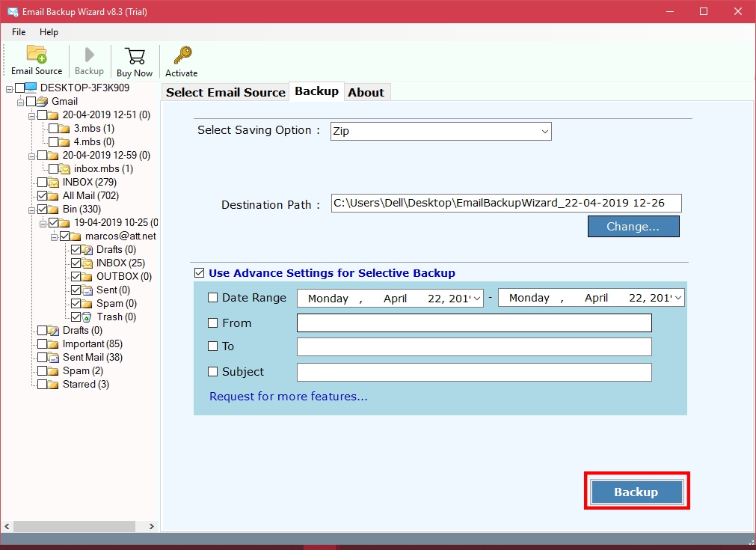Screen dimensions: 756x550
Task: Select the Drafts (0) tree item under Gmail
Action: tap(82, 331)
